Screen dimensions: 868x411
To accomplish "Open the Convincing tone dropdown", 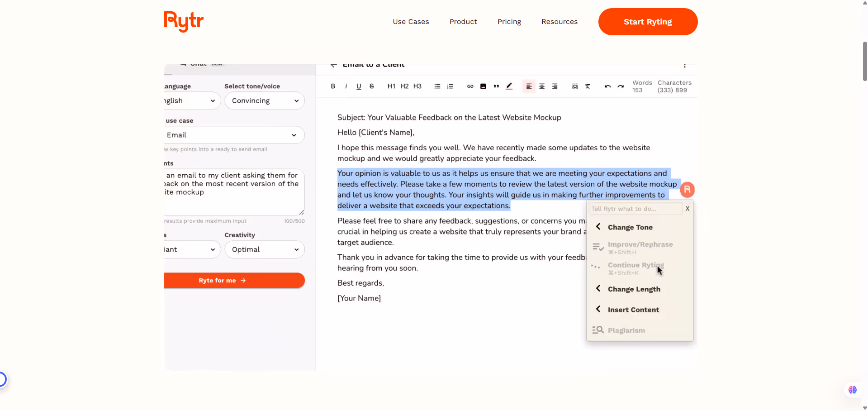I will click(x=265, y=100).
